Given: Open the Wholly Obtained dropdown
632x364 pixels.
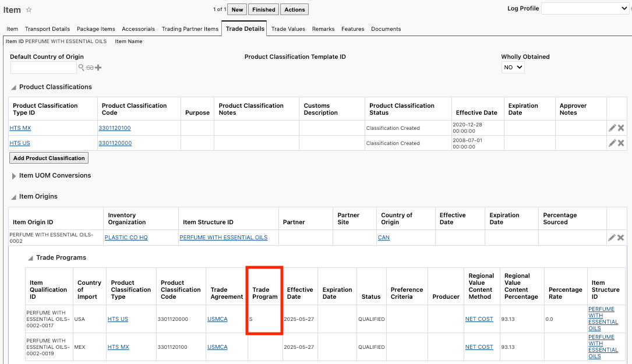Looking at the screenshot, I should point(513,67).
